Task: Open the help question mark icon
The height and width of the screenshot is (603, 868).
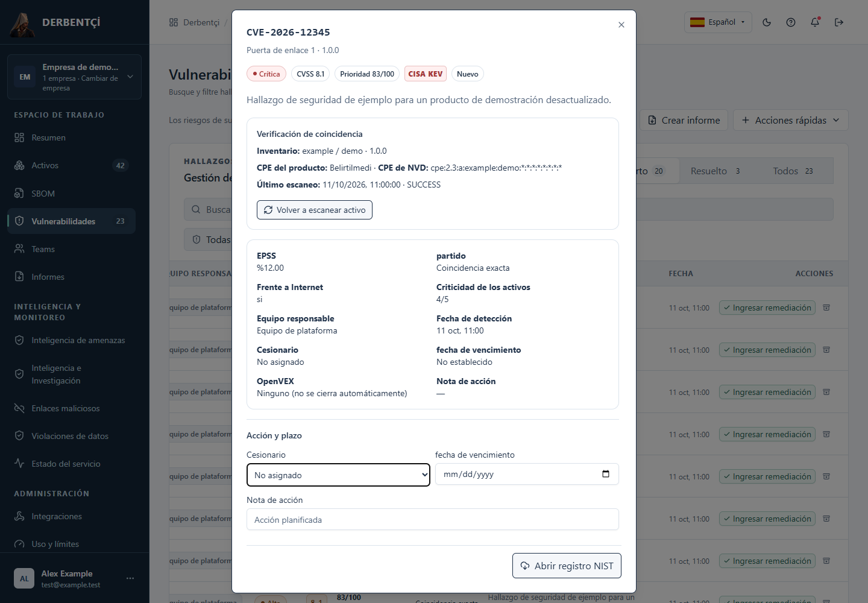Action: (791, 22)
